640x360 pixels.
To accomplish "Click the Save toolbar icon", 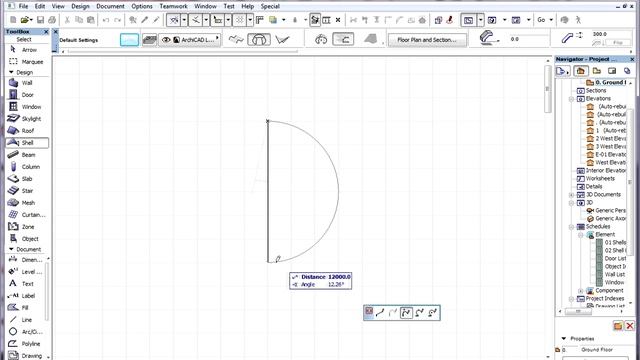I will coord(40,20).
